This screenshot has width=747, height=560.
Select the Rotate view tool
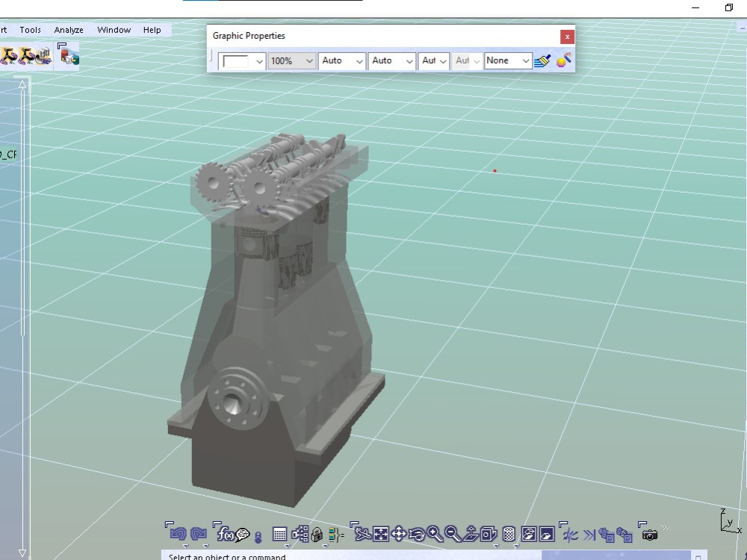(x=417, y=535)
